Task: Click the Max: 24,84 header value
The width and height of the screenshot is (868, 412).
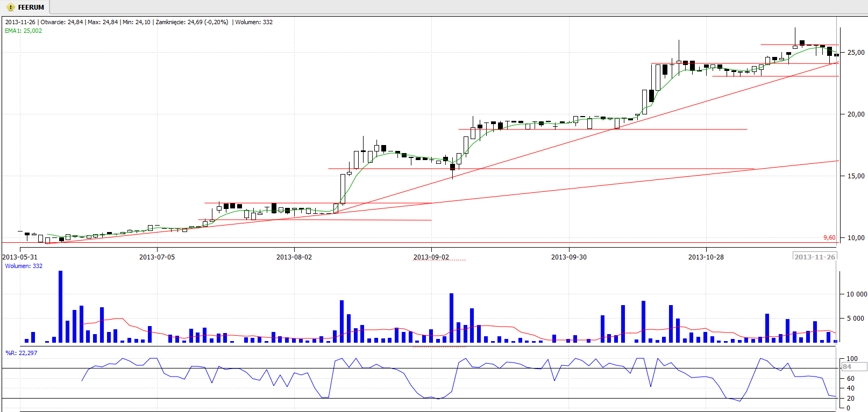Action: [103, 22]
